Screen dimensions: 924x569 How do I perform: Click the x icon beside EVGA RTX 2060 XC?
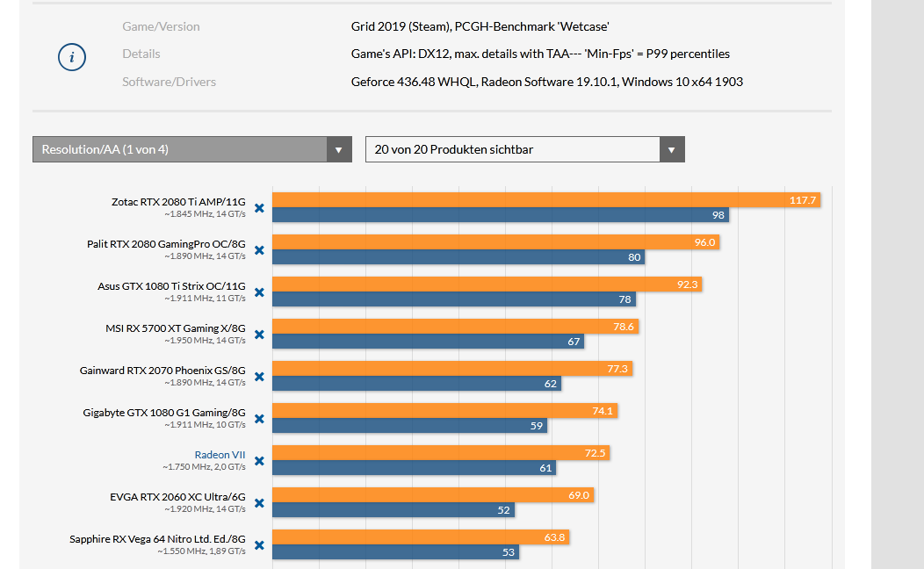(259, 503)
